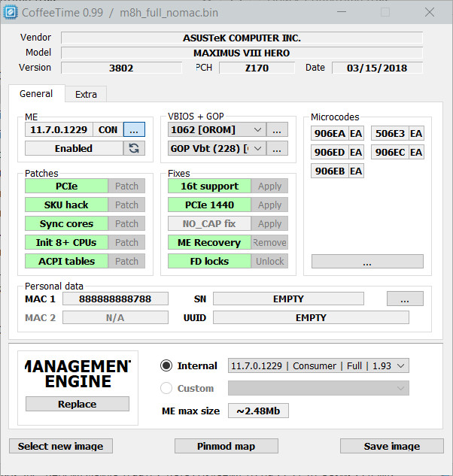Close the CoffeeTime window
The height and width of the screenshot is (476, 453).
point(430,13)
